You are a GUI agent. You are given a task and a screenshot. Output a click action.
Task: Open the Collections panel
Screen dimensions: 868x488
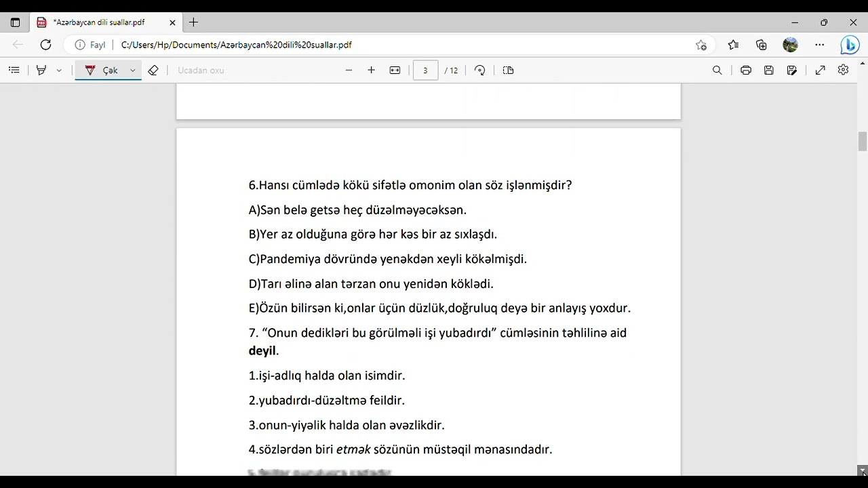[x=762, y=45]
